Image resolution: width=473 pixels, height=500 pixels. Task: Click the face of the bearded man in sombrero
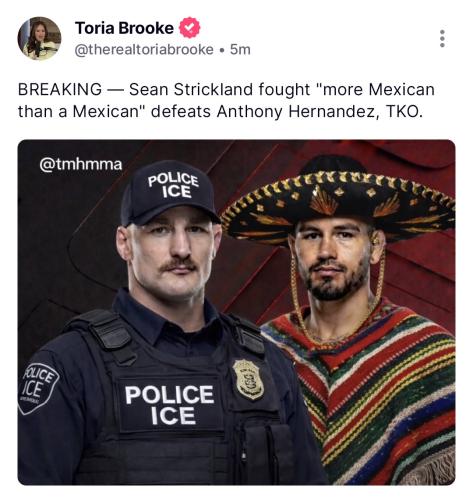tap(334, 259)
